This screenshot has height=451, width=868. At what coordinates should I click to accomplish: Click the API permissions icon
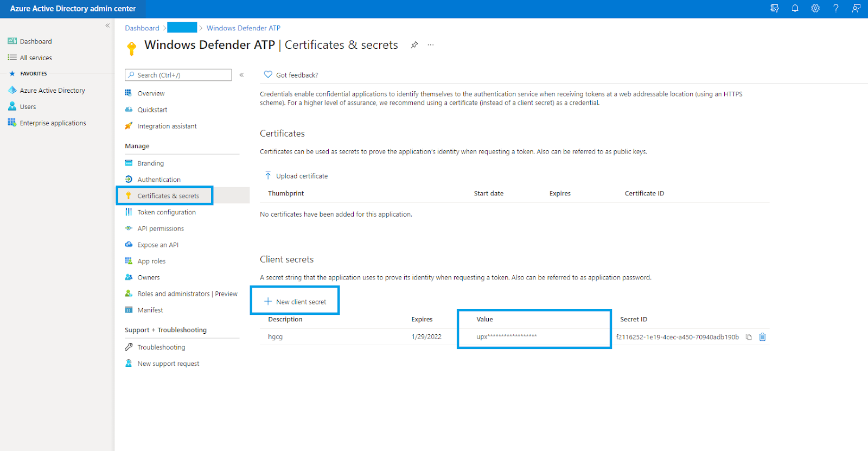tap(129, 228)
